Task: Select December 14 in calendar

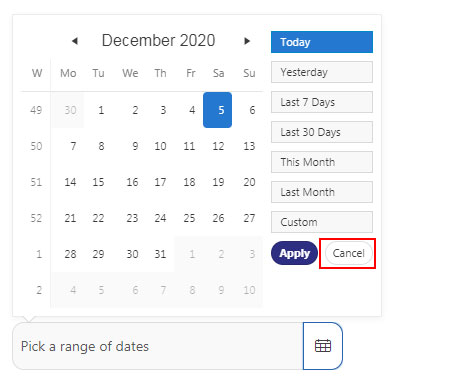Action: pos(70,182)
